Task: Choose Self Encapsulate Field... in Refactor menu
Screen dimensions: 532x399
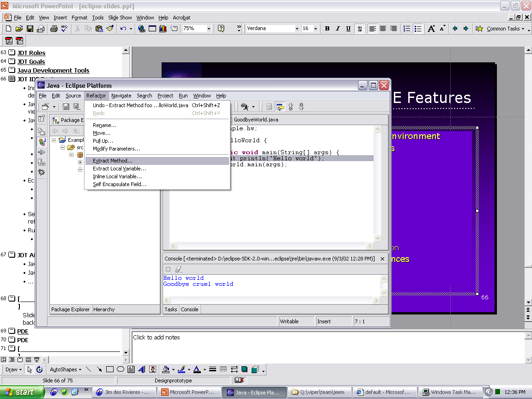Action: (x=157, y=184)
